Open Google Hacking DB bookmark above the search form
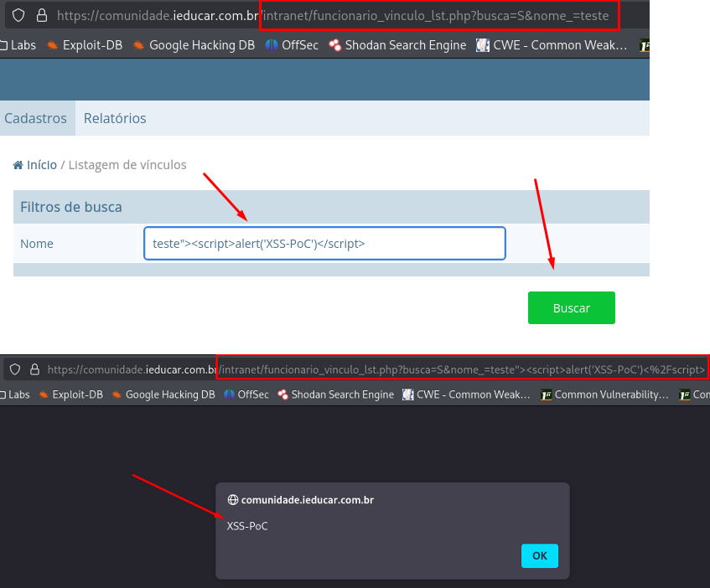The height and width of the screenshot is (588, 710). click(194, 45)
